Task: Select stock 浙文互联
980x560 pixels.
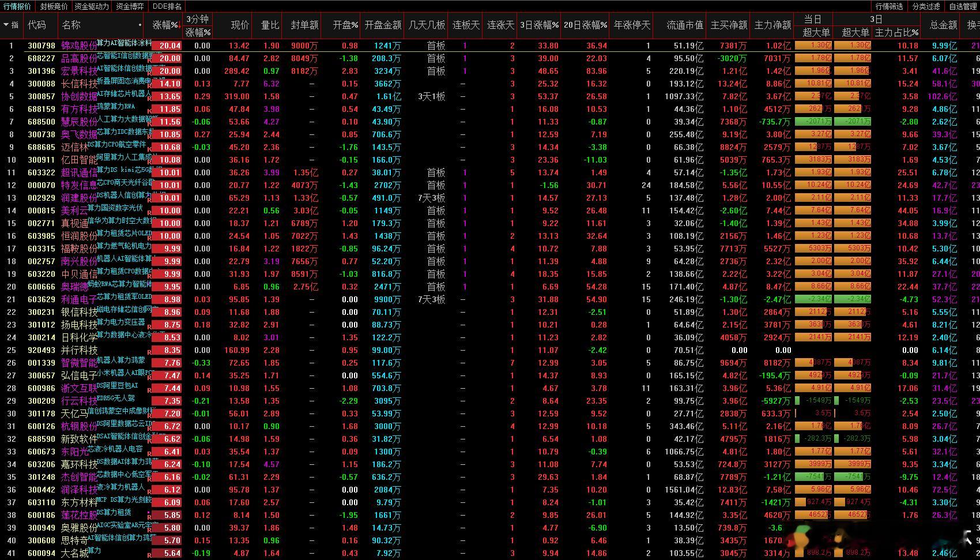Action: (79, 388)
